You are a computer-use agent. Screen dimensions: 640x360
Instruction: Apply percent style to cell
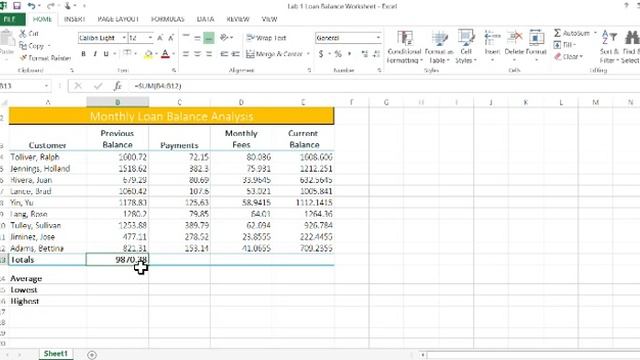338,54
